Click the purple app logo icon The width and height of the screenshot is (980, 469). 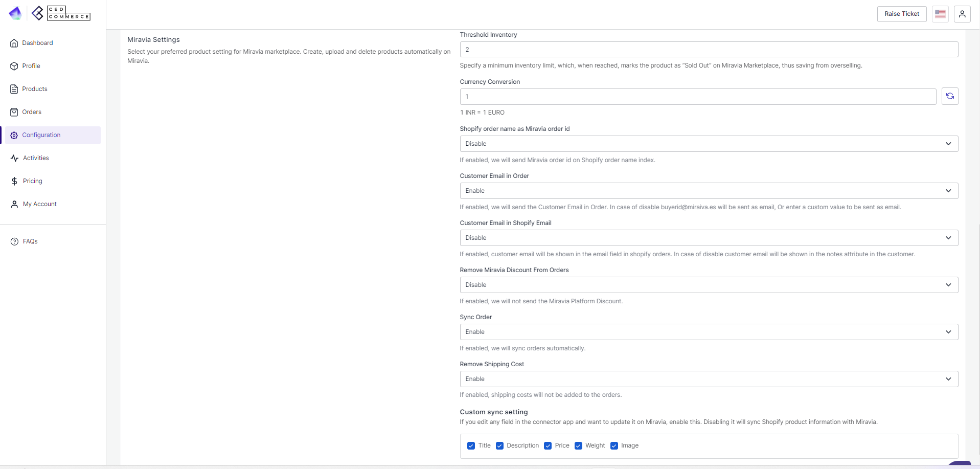click(15, 13)
